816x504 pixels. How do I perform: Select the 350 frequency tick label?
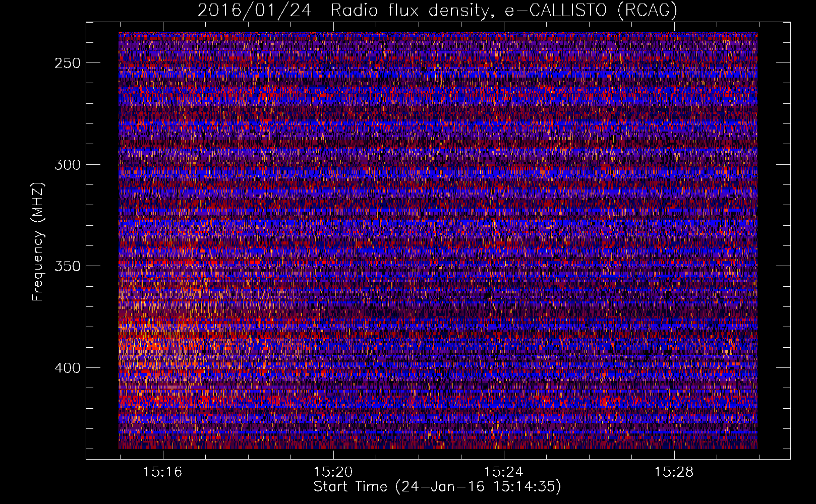(x=68, y=266)
